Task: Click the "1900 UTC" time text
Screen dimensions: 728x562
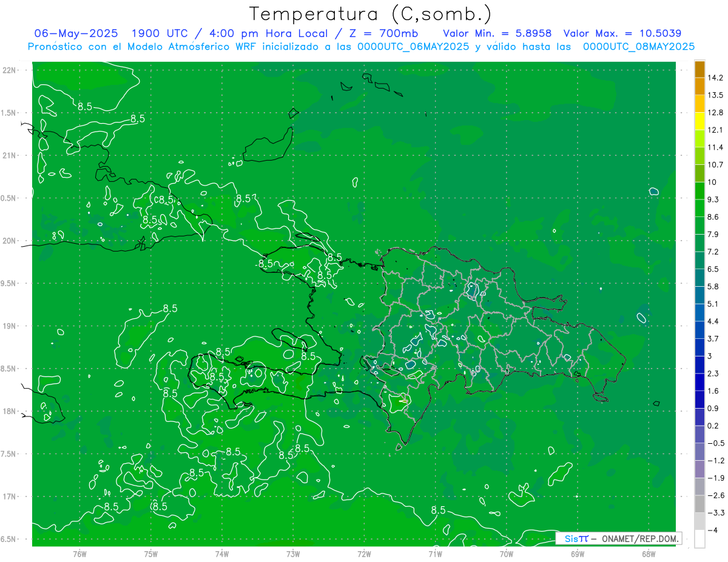Action: point(161,33)
